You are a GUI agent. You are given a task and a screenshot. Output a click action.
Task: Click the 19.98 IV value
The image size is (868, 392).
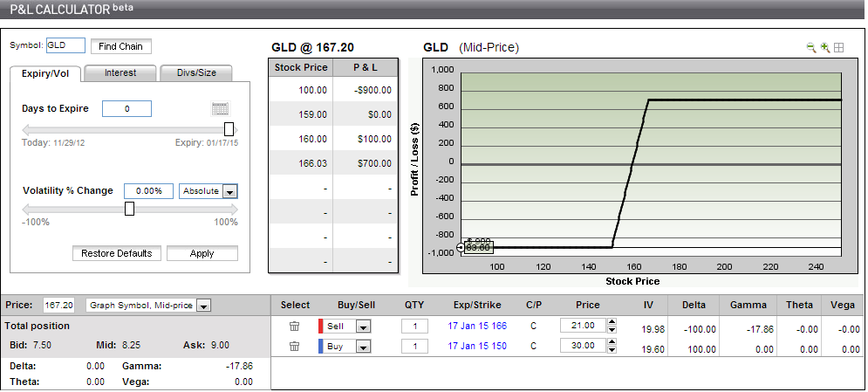pyautogui.click(x=653, y=329)
